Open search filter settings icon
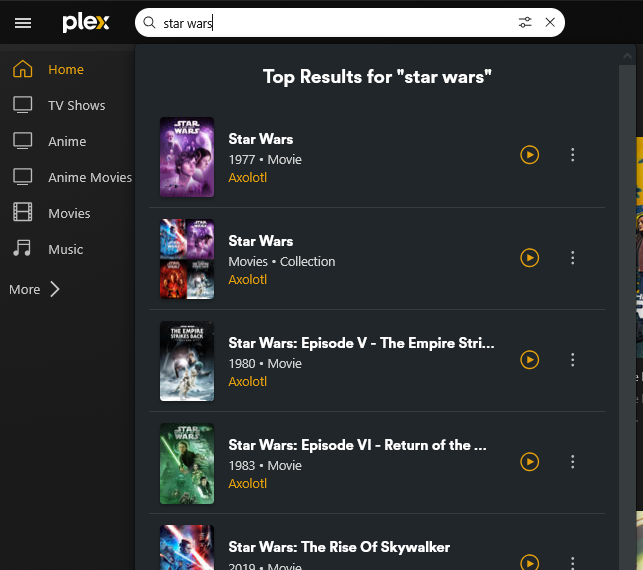The height and width of the screenshot is (570, 643). tap(526, 22)
